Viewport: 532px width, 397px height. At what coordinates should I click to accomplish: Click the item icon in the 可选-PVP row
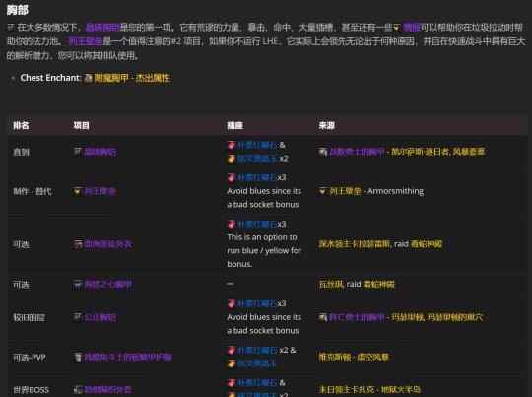tap(78, 357)
